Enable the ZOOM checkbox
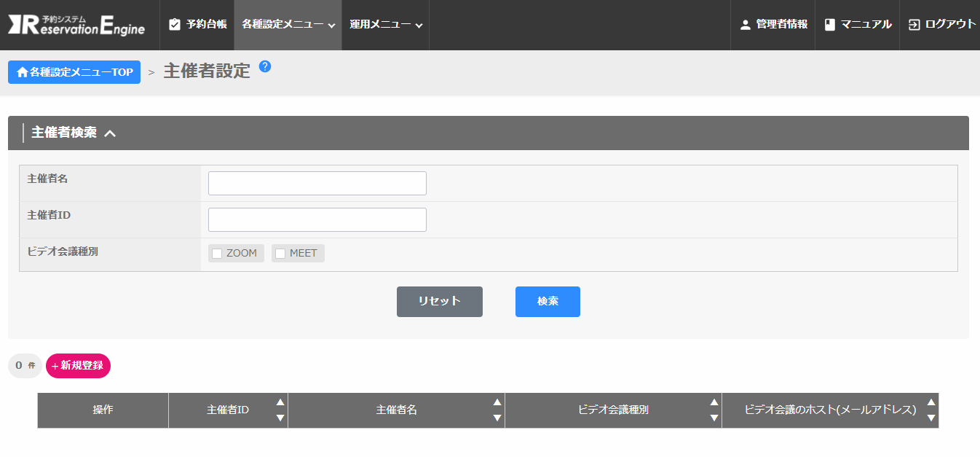The image size is (980, 457). click(217, 254)
